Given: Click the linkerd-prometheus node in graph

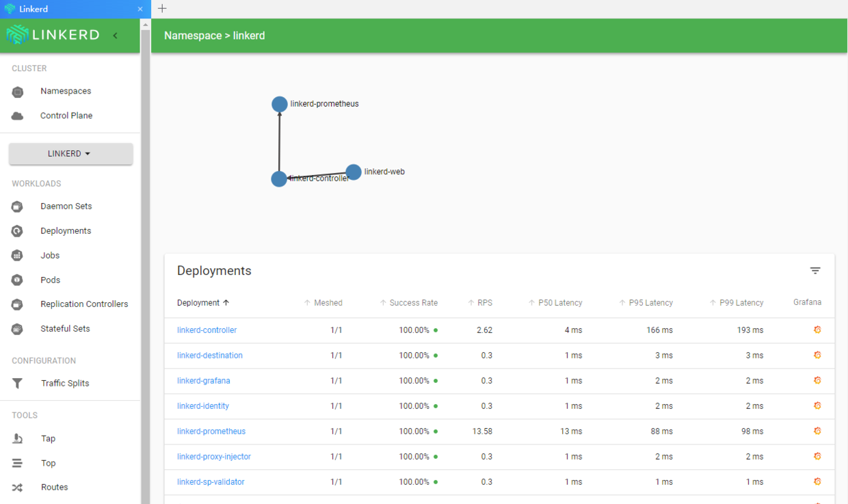Looking at the screenshot, I should coord(279,104).
